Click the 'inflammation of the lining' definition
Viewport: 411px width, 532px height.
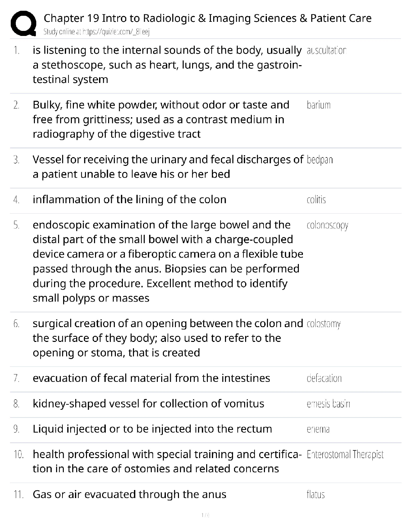pyautogui.click(x=129, y=199)
